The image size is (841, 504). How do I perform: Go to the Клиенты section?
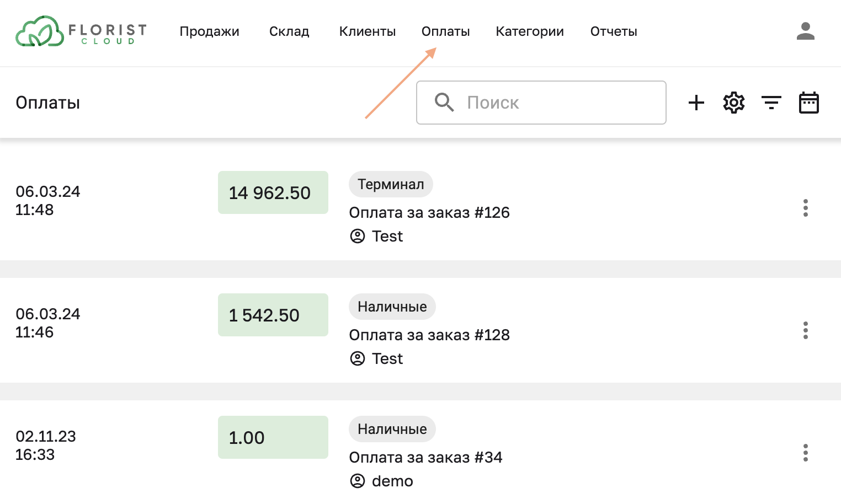pyautogui.click(x=368, y=31)
